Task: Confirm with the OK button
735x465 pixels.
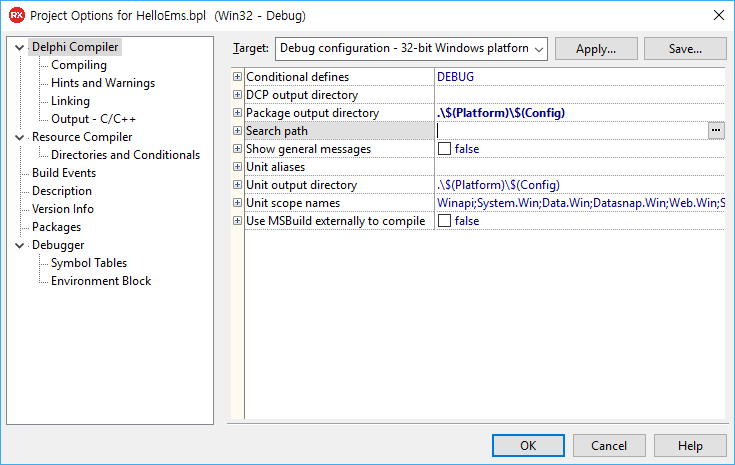Action: click(x=528, y=445)
